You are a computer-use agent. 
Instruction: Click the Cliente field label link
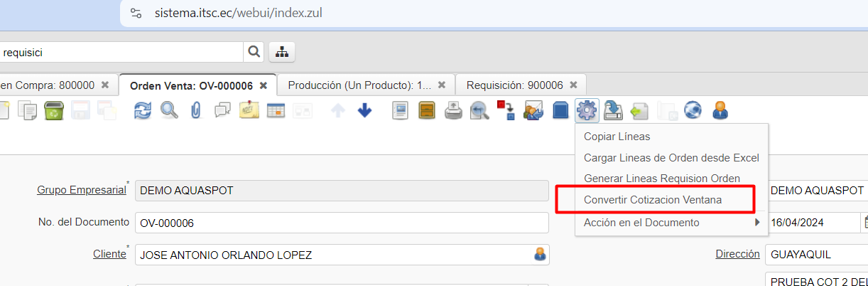[x=109, y=254]
